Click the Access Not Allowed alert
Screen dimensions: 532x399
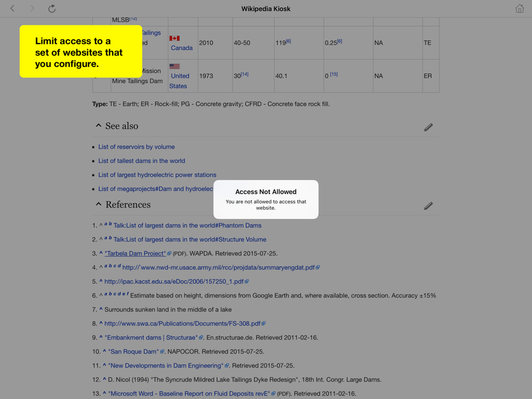(266, 199)
